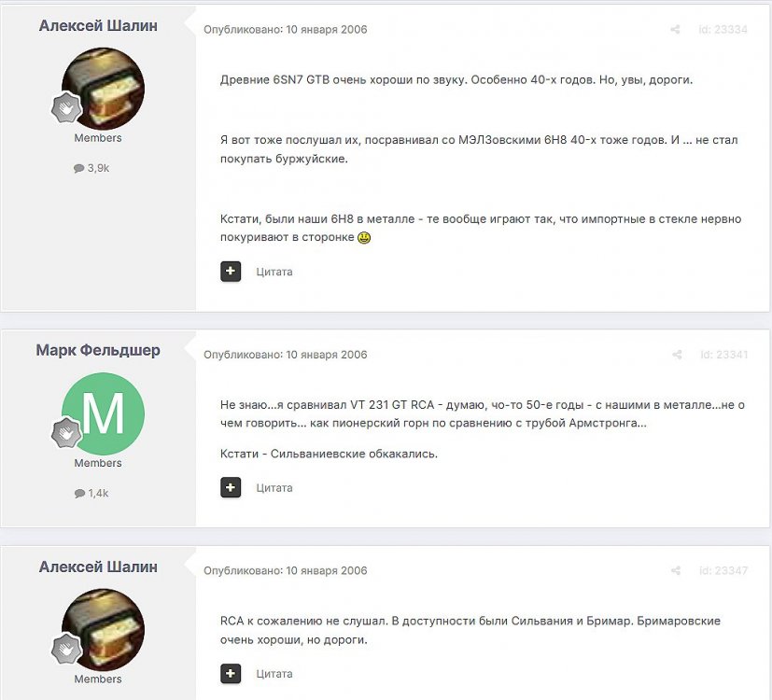Click green M avatar image
This screenshot has height=700, width=772.
[104, 413]
